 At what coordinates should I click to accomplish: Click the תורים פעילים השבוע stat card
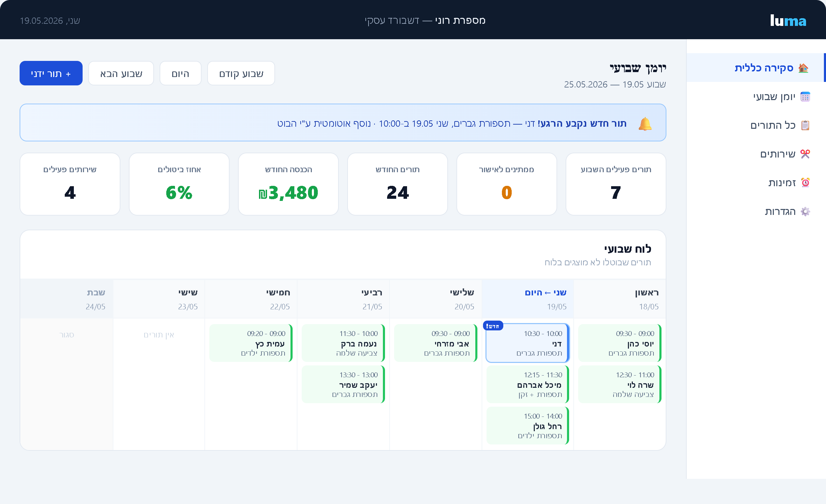tap(616, 184)
